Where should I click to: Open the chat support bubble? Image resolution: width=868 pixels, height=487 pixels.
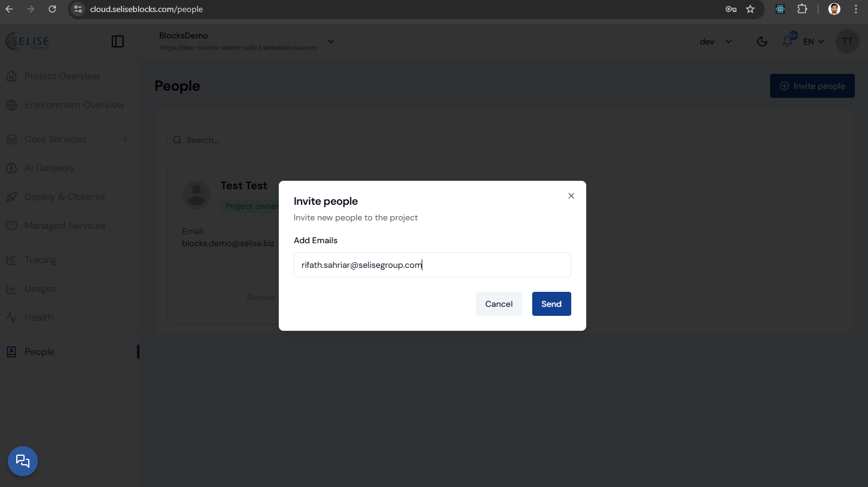point(23,461)
